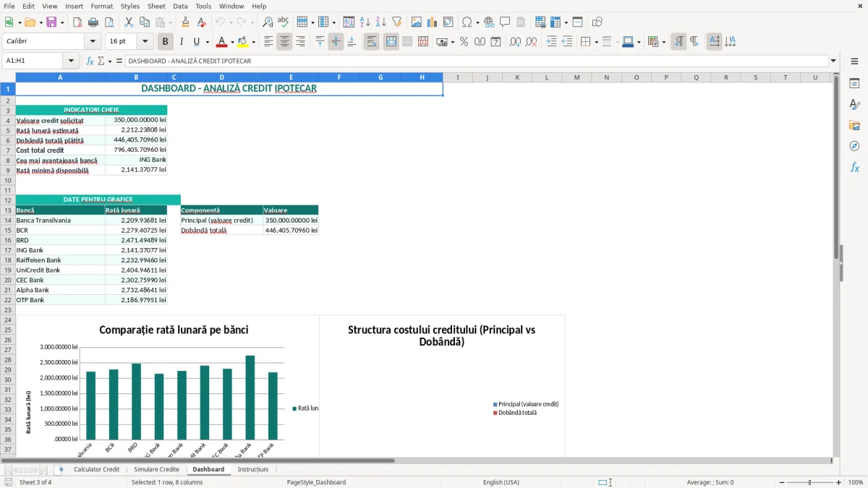Open the Function Wizard fx icon
The width and height of the screenshot is (868, 488).
point(90,61)
